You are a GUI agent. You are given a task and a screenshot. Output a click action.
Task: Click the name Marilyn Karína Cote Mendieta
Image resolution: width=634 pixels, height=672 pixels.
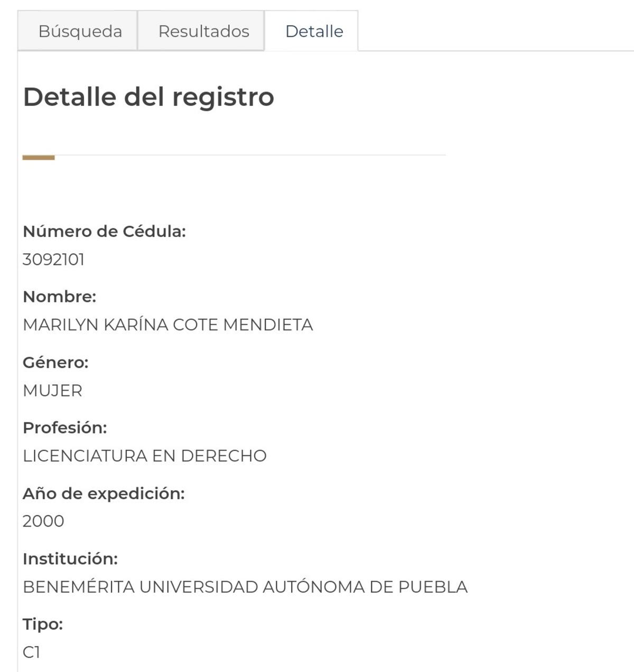(x=167, y=325)
